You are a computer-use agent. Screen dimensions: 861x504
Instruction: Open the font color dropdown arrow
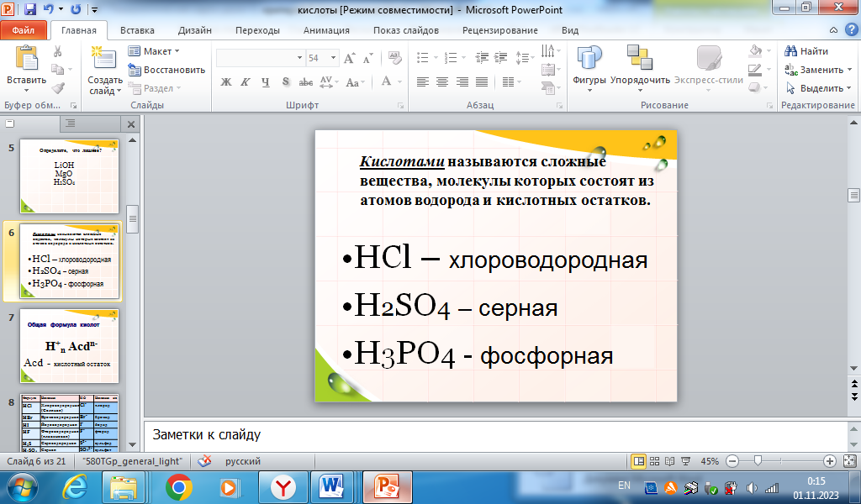pos(399,82)
